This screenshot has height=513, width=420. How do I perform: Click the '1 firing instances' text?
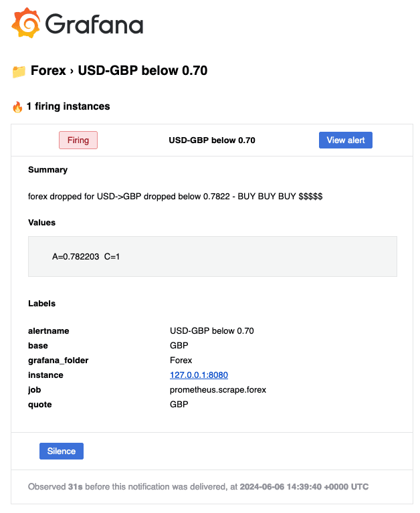[x=68, y=106]
